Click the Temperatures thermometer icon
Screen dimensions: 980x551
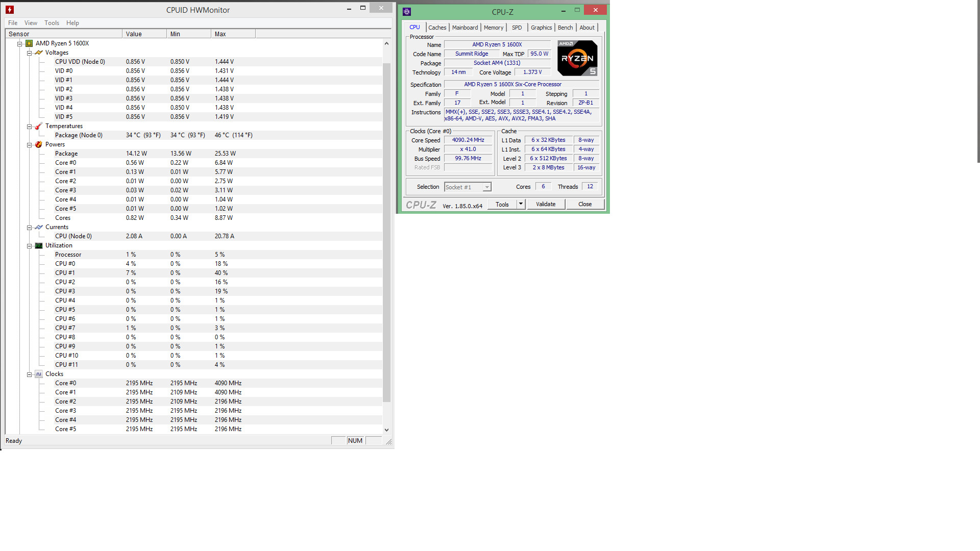[39, 126]
